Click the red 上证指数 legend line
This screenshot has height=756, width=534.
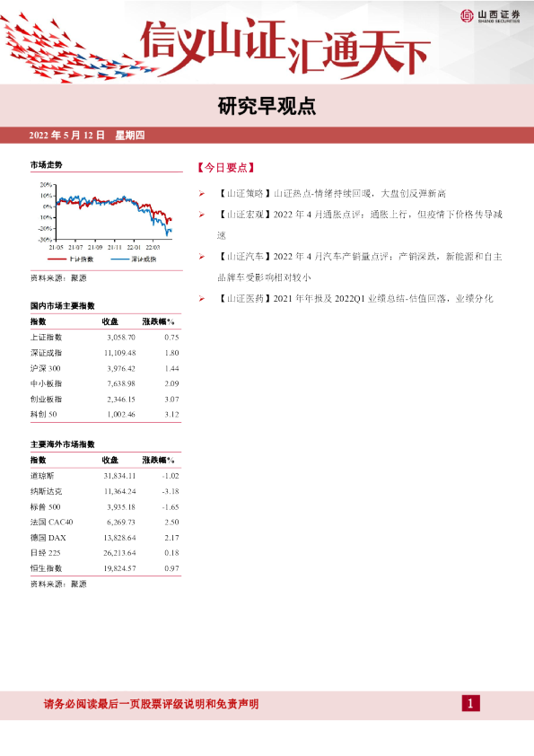[57, 259]
